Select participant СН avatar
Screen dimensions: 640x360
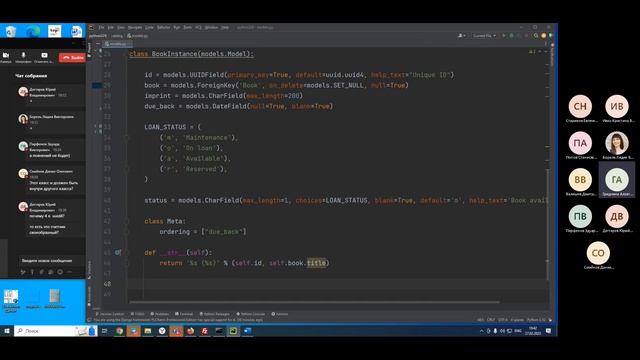tap(580, 106)
